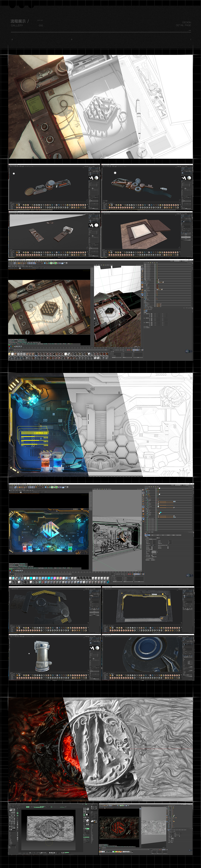201x868 pixels.
Task: Open the Cinema 4D screenshot of red lava logo
Action: 146,829
